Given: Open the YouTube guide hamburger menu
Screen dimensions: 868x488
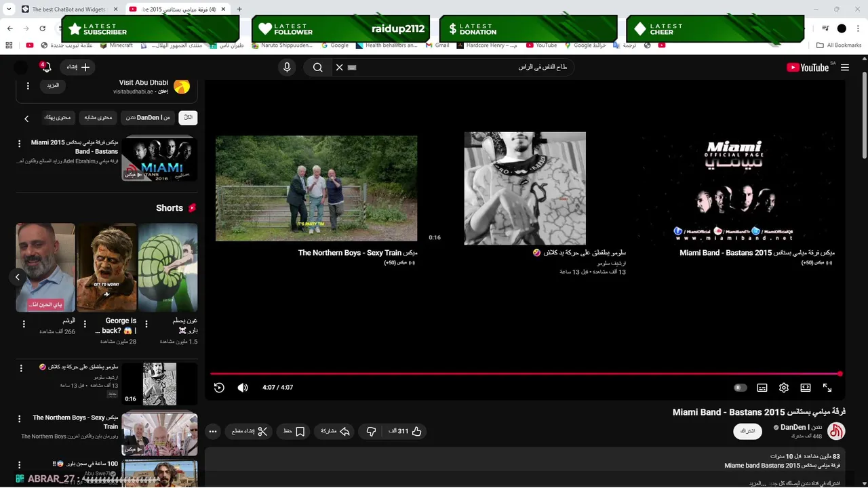Looking at the screenshot, I should [x=844, y=67].
